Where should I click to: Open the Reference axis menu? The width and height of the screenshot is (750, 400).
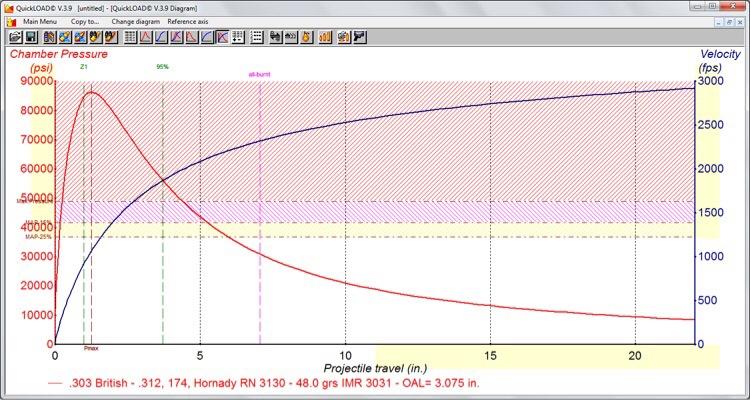[188, 22]
